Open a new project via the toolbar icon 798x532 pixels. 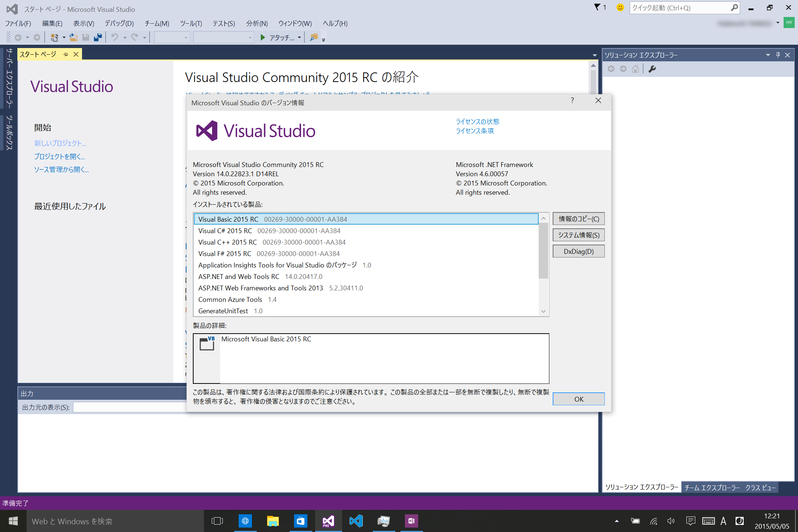[x=54, y=37]
